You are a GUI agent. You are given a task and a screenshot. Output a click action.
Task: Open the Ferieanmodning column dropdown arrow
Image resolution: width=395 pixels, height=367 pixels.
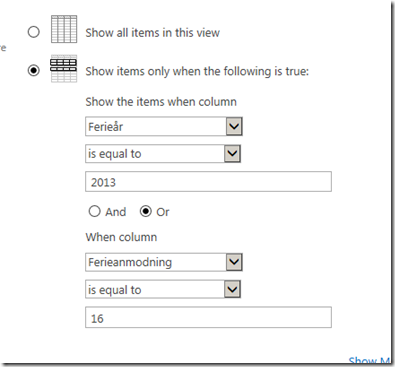point(234,262)
